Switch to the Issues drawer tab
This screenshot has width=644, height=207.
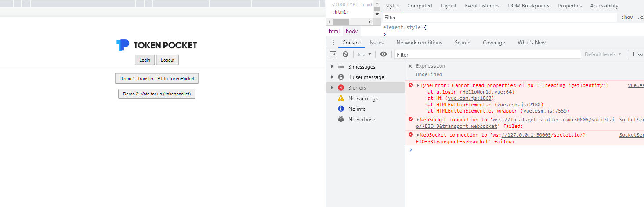[376, 43]
